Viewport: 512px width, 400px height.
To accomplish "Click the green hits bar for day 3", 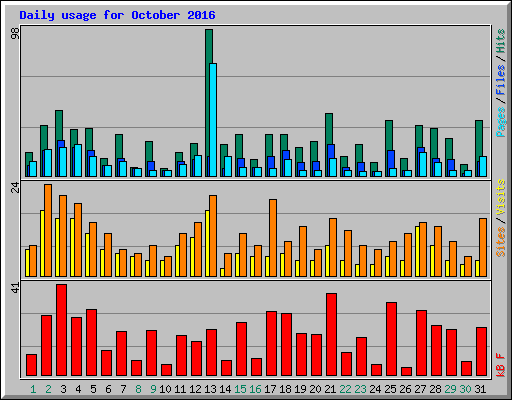I will tap(59, 125).
